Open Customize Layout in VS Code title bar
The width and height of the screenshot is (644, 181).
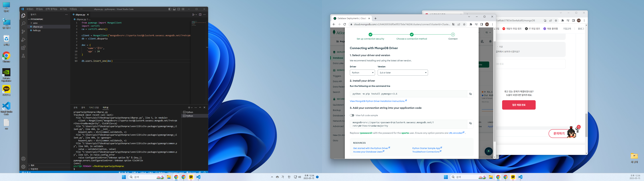pyautogui.click(x=183, y=9)
